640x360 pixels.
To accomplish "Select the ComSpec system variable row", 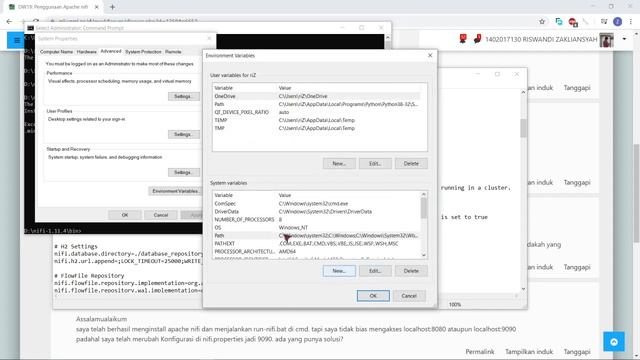I will click(x=317, y=204).
